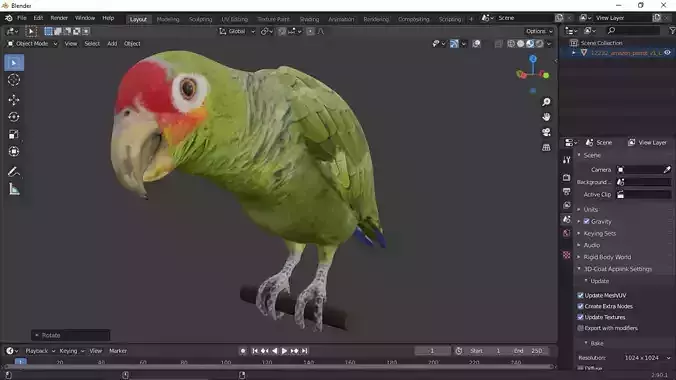Switch to material preview shading
Viewport: 676px width, 380px height.
[x=530, y=44]
